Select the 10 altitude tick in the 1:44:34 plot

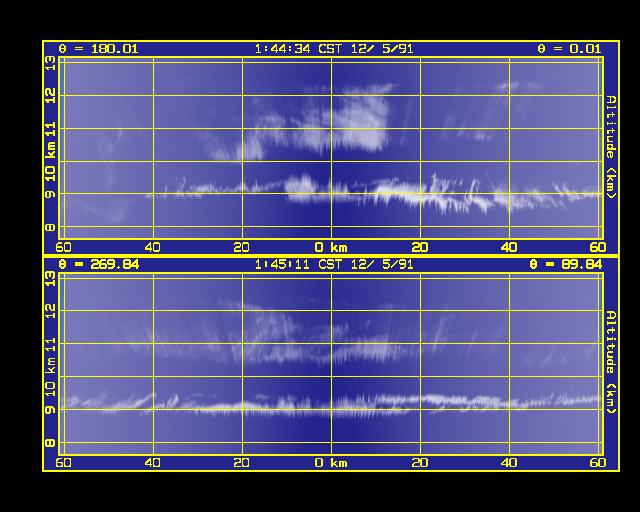coord(50,174)
